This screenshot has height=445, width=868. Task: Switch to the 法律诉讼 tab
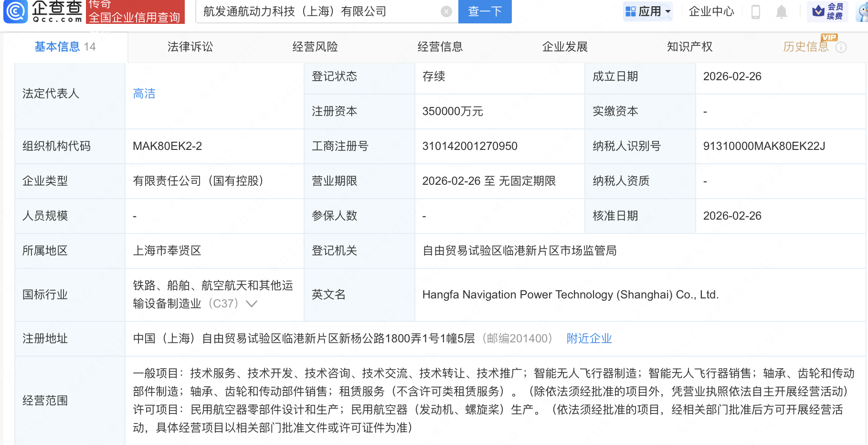pyautogui.click(x=190, y=47)
